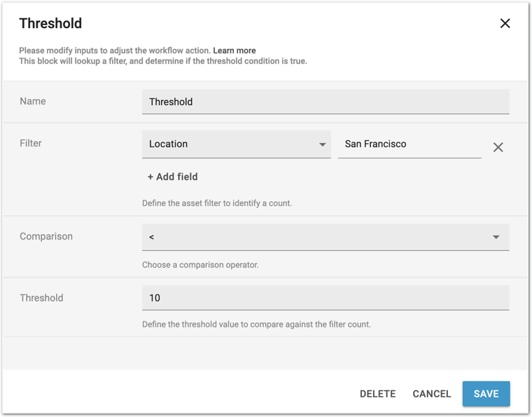Screen dimensions: 532x417
Task: Cancel the threshold changes
Action: click(x=431, y=394)
